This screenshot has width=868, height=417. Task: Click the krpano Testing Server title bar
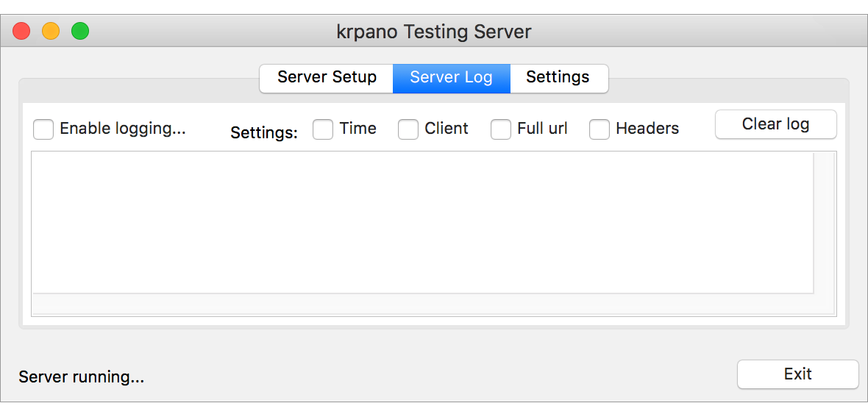[434, 32]
